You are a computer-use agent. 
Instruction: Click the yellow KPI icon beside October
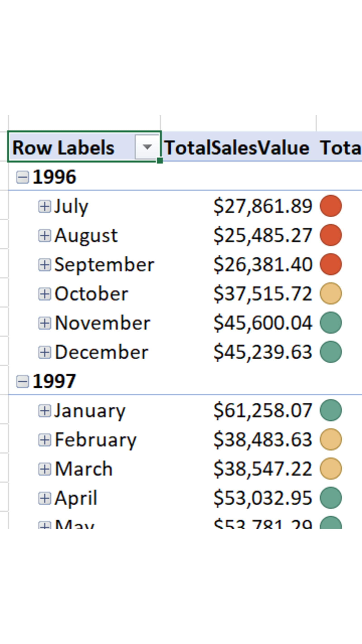coord(330,294)
